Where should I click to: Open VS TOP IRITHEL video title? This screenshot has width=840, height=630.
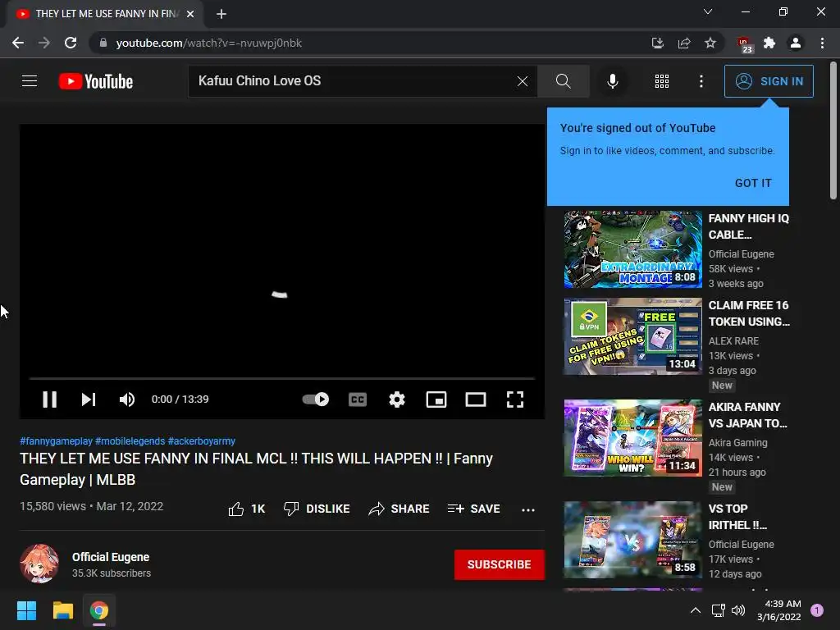pos(737,517)
